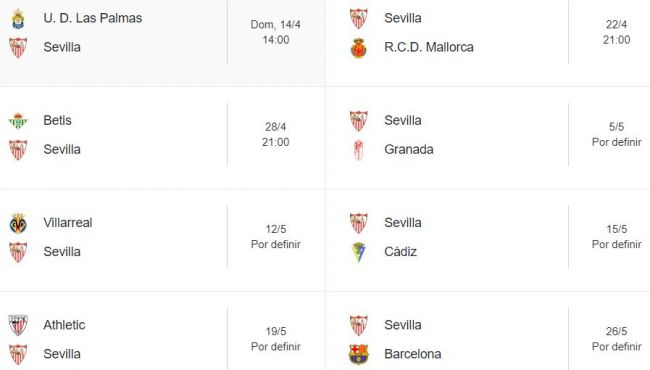650x370 pixels.
Task: Open the Athletic team name
Action: tap(64, 325)
